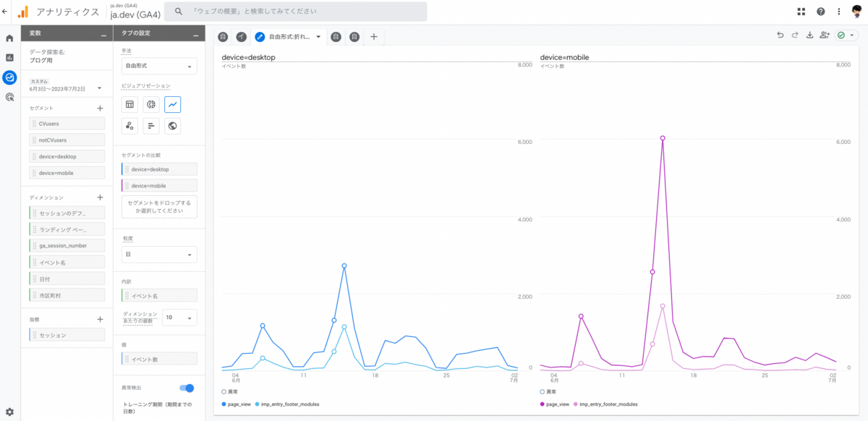This screenshot has width=868, height=421.
Task: Select the table visualization icon
Action: (x=130, y=104)
